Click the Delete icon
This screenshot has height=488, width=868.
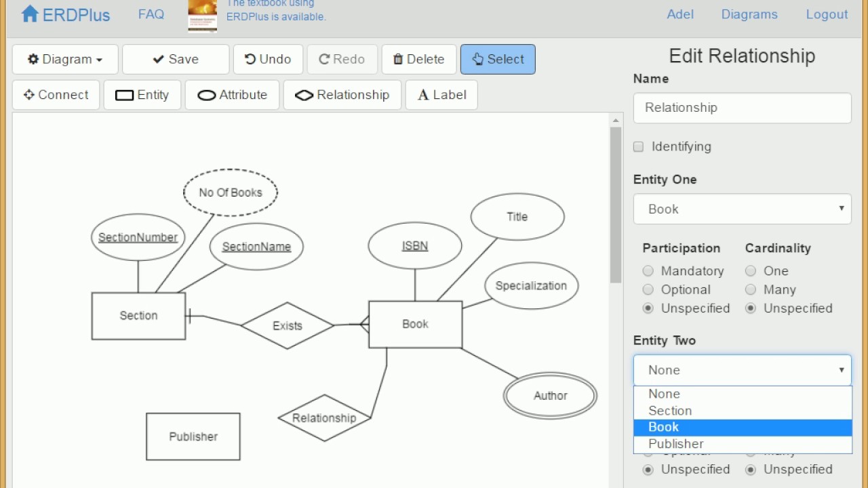click(418, 59)
